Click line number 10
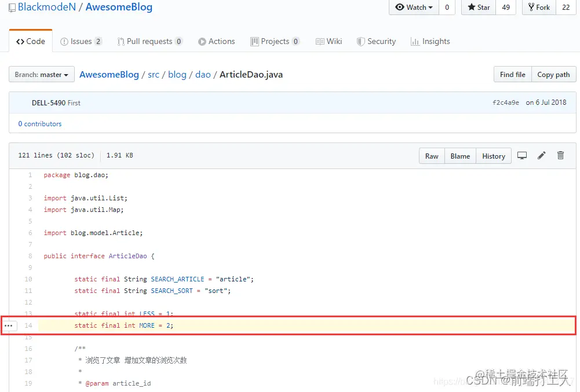Image resolution: width=580 pixels, height=392 pixels. coord(28,279)
